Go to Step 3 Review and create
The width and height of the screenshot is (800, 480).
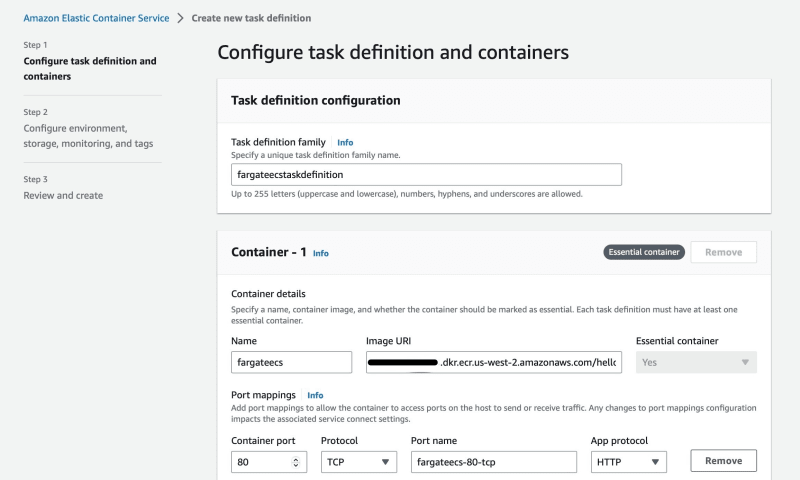63,195
